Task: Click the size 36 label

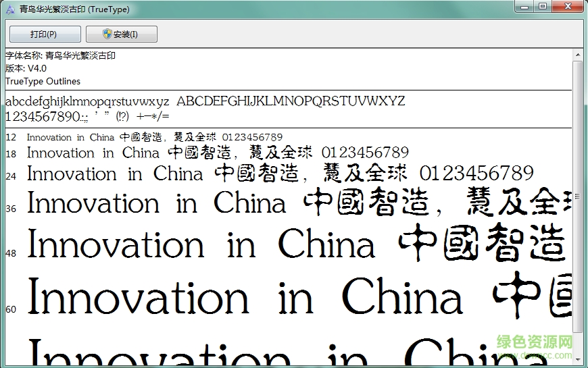Action: (11, 209)
